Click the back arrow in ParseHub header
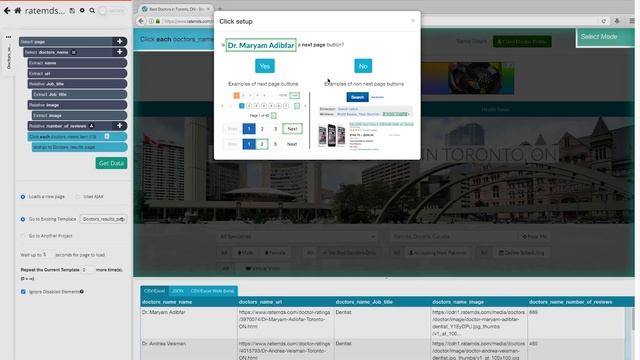 7,11
